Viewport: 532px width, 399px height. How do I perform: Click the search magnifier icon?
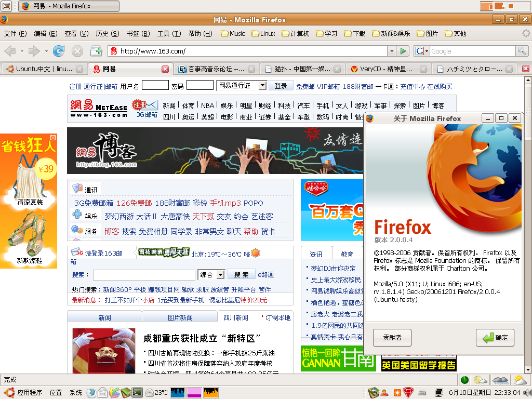click(522, 51)
